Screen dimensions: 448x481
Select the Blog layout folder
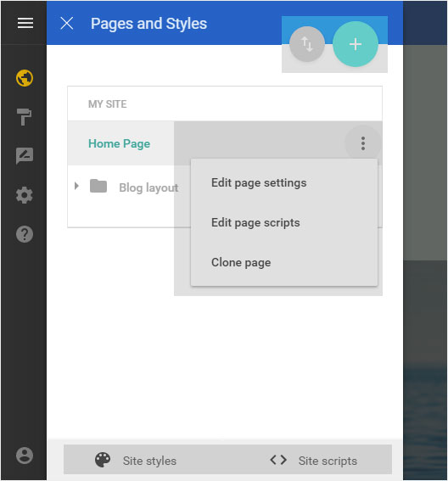[148, 187]
